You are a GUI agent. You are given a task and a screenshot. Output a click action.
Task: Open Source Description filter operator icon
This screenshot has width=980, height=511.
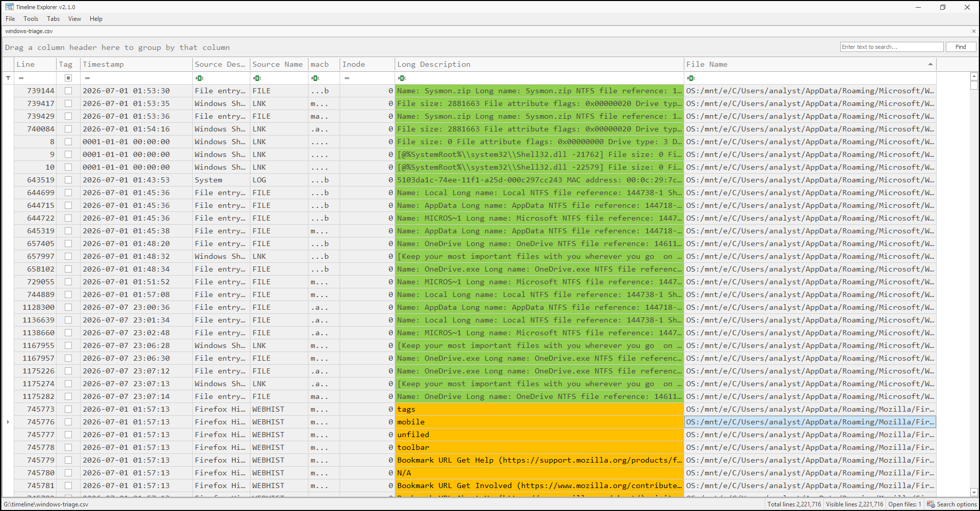coord(199,78)
